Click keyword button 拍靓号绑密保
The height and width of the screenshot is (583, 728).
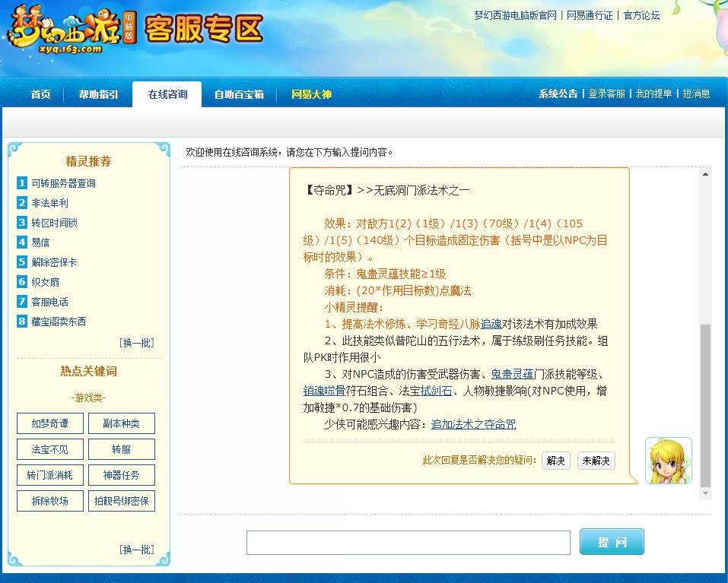122,501
